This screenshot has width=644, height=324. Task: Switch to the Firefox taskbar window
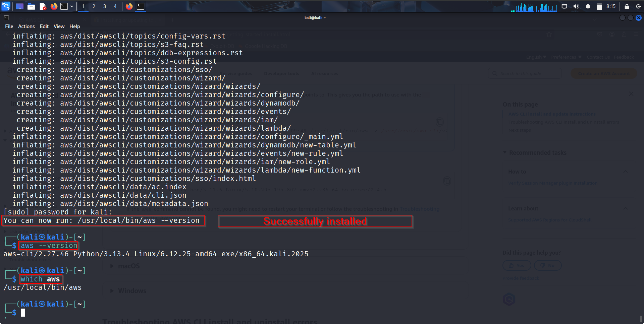click(129, 6)
